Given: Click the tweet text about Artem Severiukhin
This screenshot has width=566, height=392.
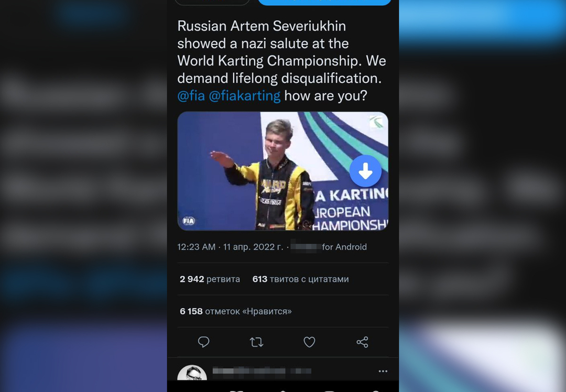Looking at the screenshot, I should (281, 61).
